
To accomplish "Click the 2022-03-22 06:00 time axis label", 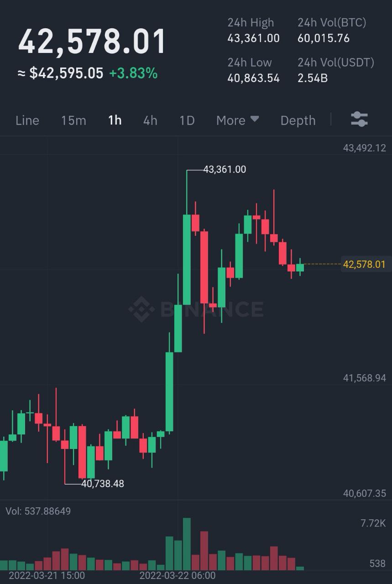I will (x=178, y=575).
